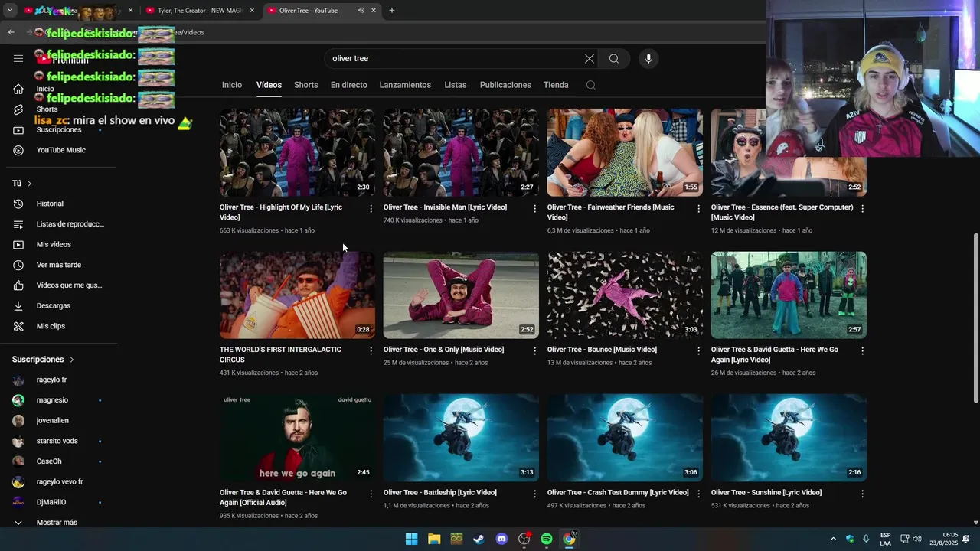Click the page vertical scrollbar thumb
980x551 pixels.
point(975,318)
